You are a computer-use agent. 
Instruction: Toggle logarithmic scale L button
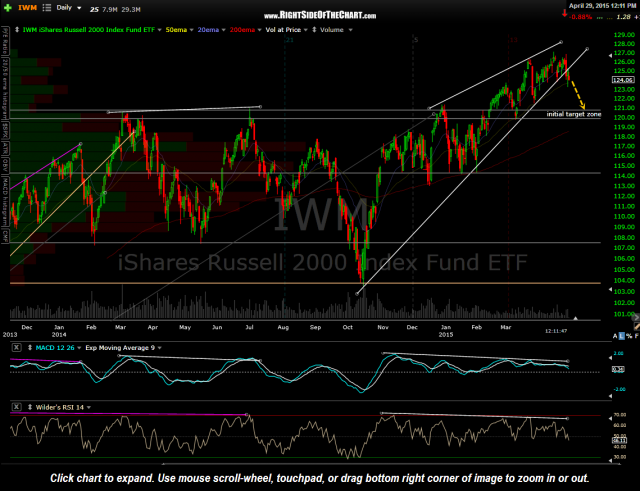pyautogui.click(x=622, y=336)
